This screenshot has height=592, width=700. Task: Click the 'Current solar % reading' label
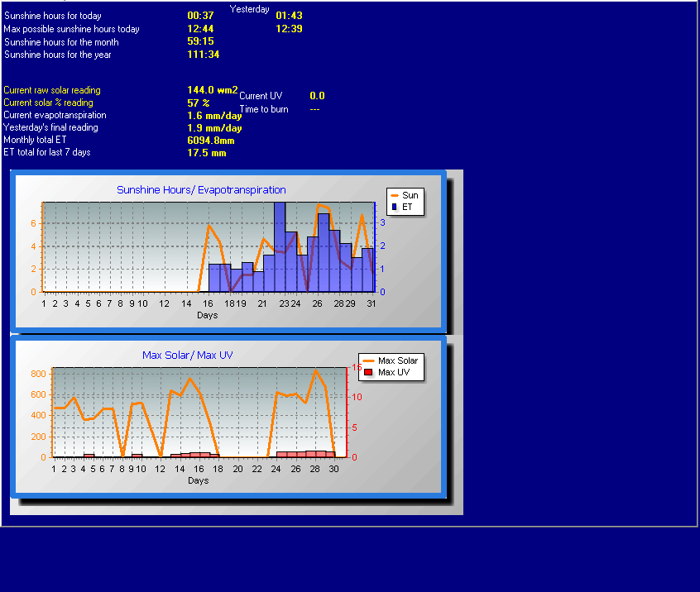click(48, 103)
